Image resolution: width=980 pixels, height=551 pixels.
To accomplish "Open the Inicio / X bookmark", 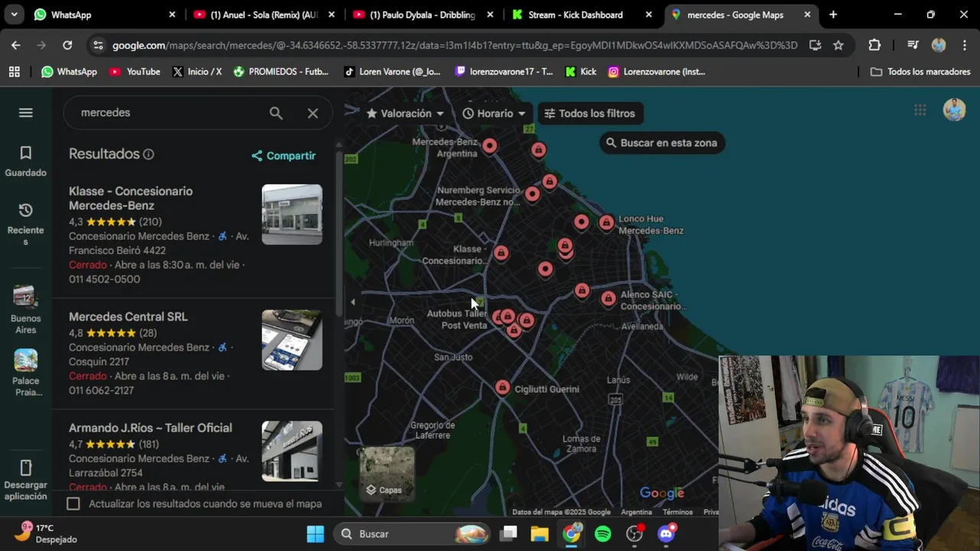I will [197, 72].
